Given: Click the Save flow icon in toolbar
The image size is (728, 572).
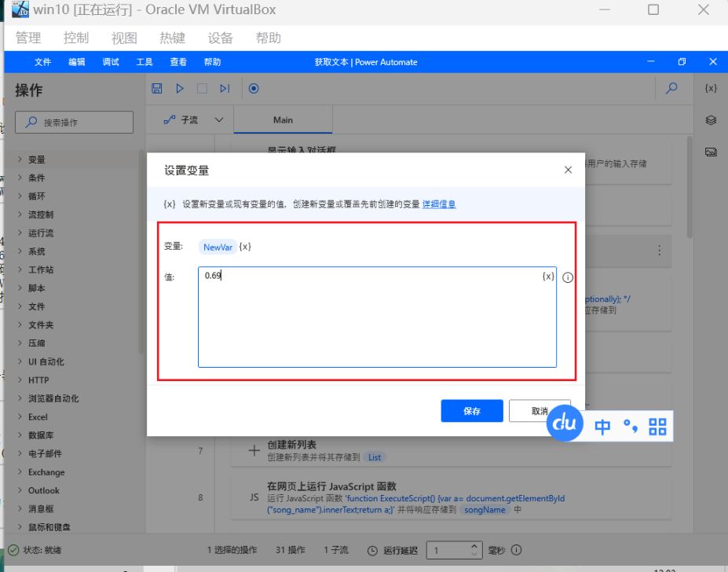Looking at the screenshot, I should [x=157, y=89].
